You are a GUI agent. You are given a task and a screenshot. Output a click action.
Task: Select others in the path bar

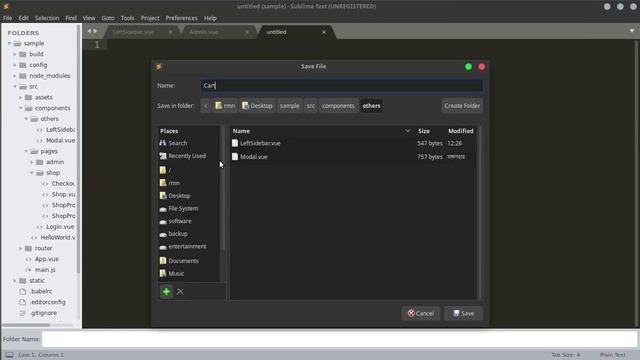(x=371, y=106)
